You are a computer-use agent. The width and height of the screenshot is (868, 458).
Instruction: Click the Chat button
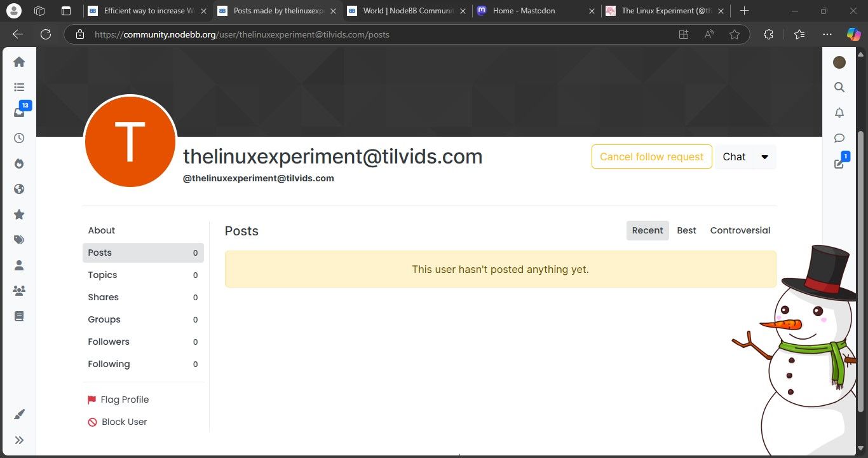pyautogui.click(x=734, y=156)
